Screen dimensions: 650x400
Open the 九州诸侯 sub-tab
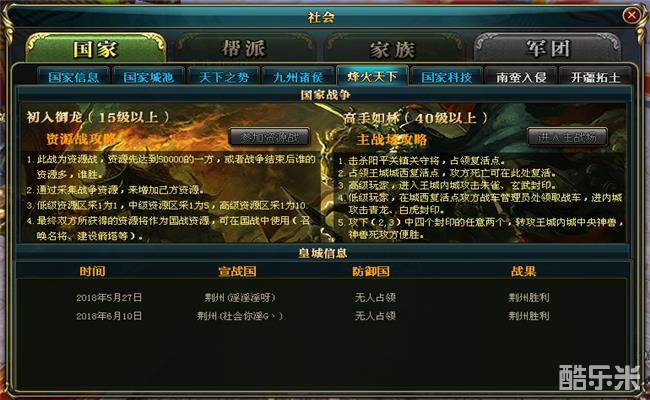pos(298,77)
